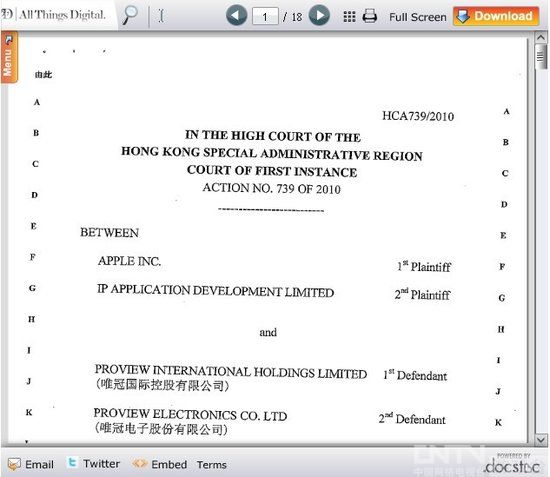Click the vertical scrollbar thumb
550x477 pixels.
[x=541, y=56]
